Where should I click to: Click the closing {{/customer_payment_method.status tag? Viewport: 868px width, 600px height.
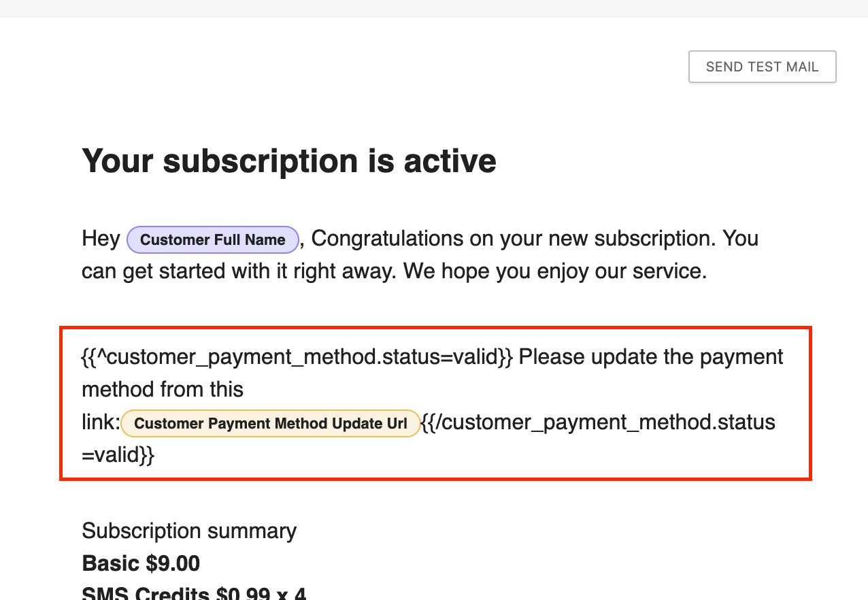click(598, 422)
